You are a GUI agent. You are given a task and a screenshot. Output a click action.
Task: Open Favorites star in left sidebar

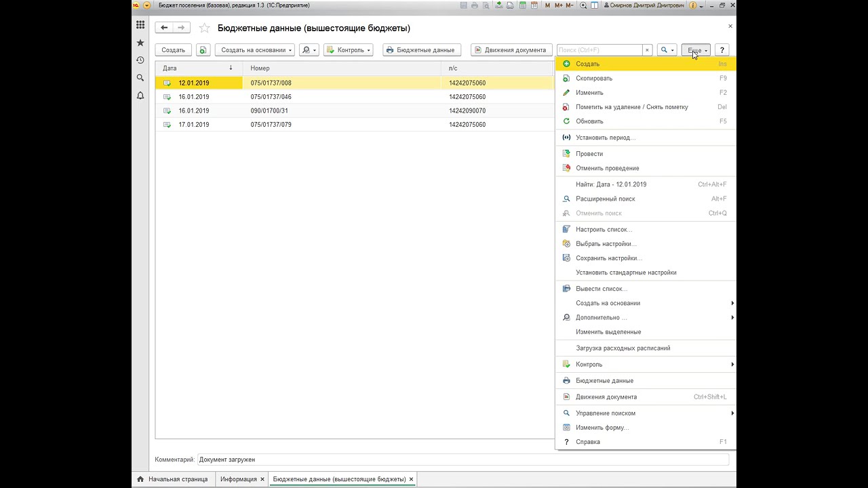coord(140,43)
